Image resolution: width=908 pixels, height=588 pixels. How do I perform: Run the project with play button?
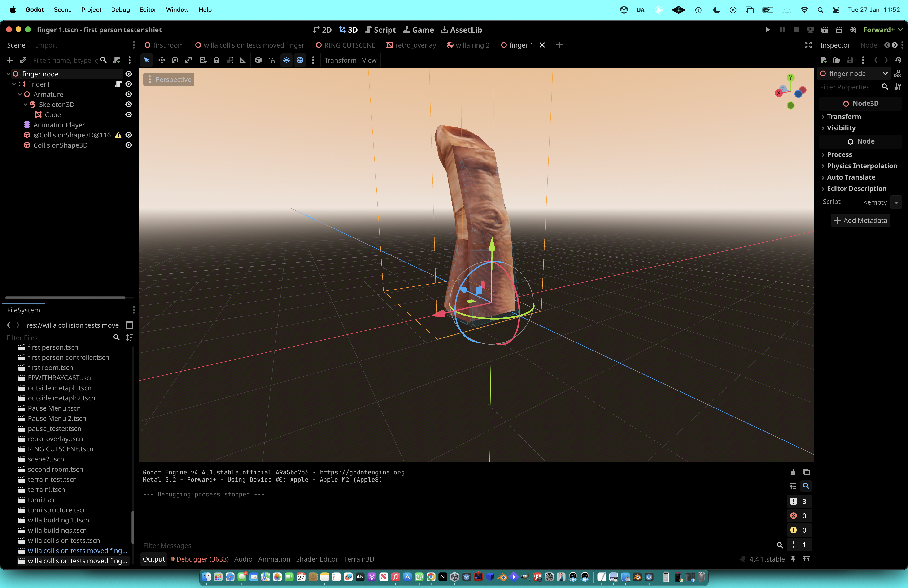click(767, 30)
